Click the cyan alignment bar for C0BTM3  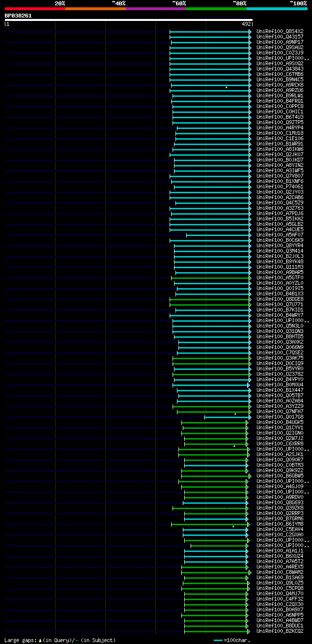[215, 465]
